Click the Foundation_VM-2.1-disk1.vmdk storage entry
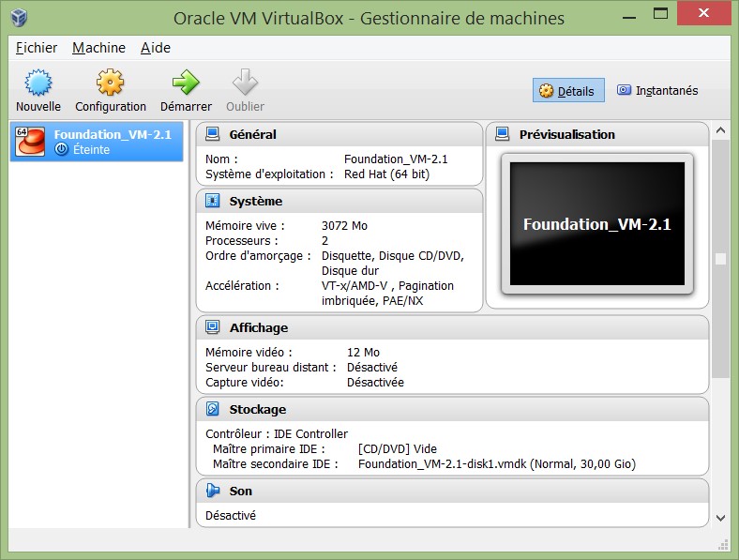The height and width of the screenshot is (560, 739). 497,463
